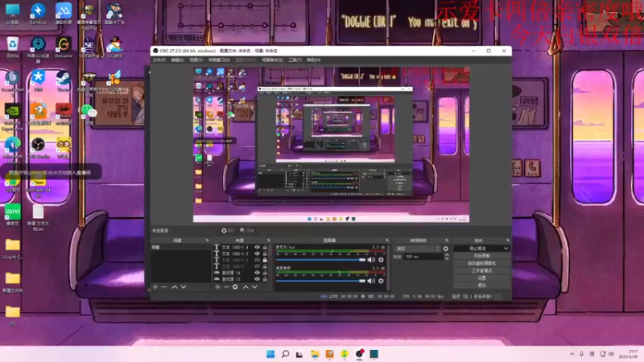Undock the 场景 panel with its header icon

tap(207, 241)
